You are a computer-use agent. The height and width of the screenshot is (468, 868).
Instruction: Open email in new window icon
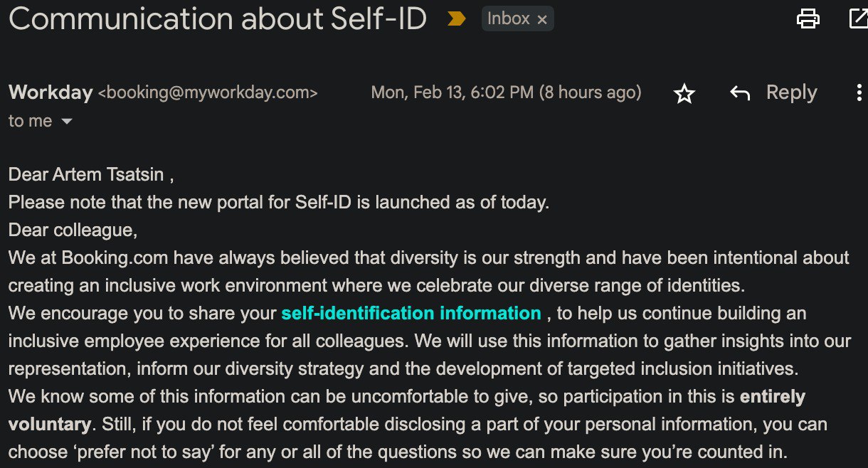click(x=859, y=18)
